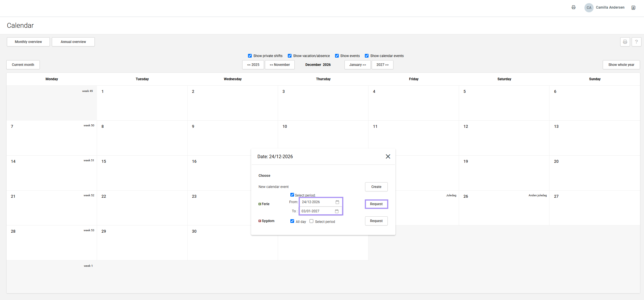Toggle the Sygdom All day checkbox
This screenshot has width=644, height=300.
[x=292, y=221]
